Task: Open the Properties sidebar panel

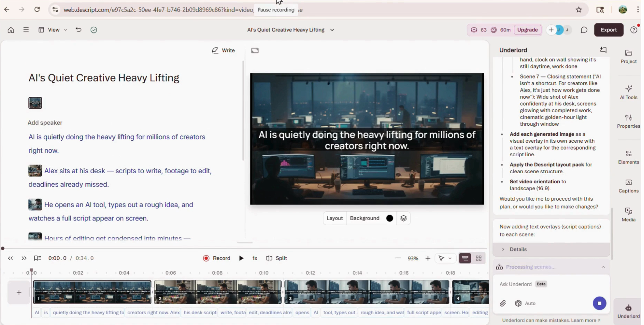Action: [x=629, y=121]
